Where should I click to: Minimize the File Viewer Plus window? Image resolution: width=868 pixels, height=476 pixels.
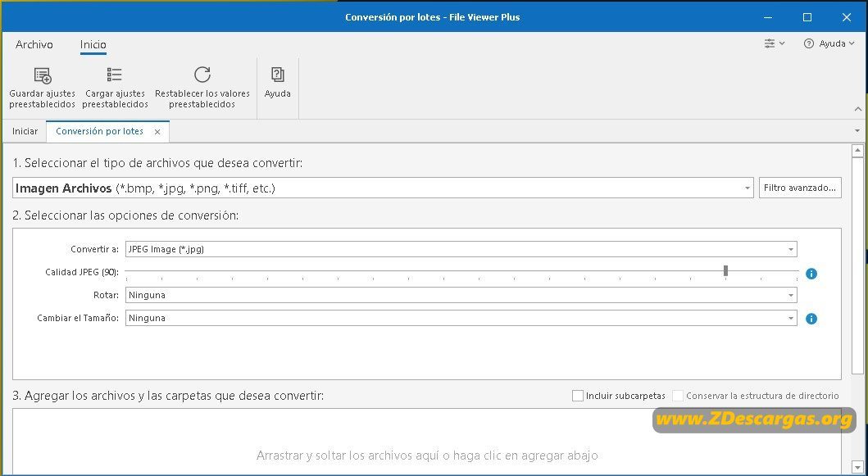click(768, 17)
